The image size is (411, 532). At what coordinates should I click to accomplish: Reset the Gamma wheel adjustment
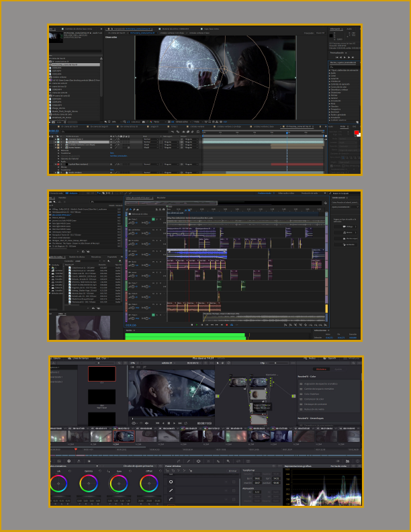tap(99, 471)
